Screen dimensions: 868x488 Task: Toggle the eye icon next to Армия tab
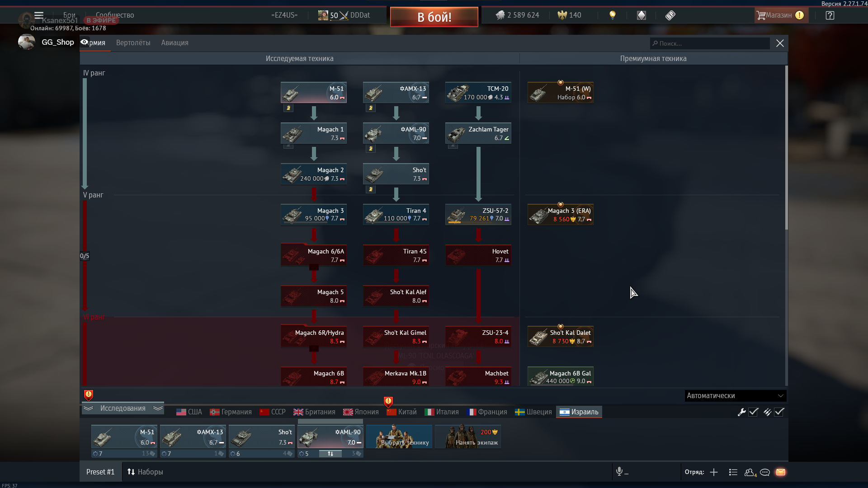tap(85, 42)
